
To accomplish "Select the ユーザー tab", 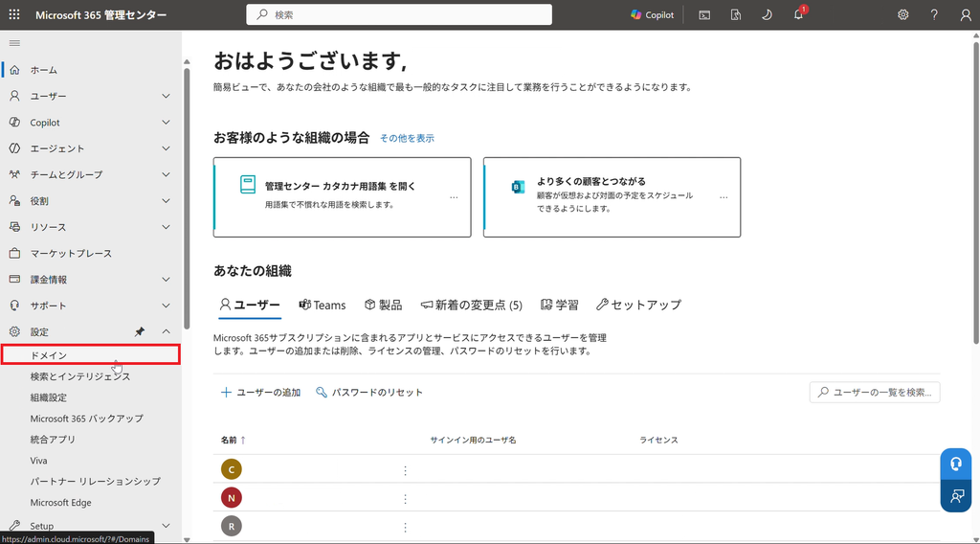I will 250,306.
